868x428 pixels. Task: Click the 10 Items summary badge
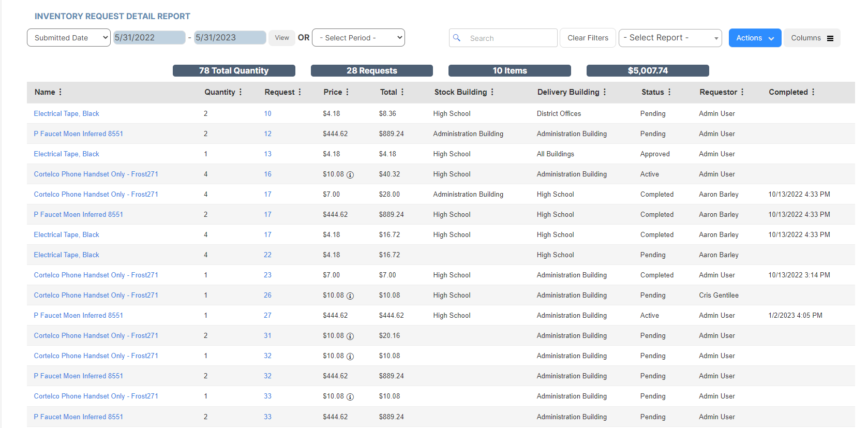[x=510, y=70]
